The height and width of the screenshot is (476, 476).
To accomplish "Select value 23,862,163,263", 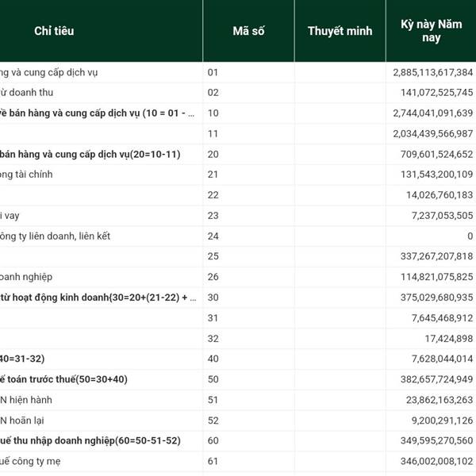I will (440, 400).
